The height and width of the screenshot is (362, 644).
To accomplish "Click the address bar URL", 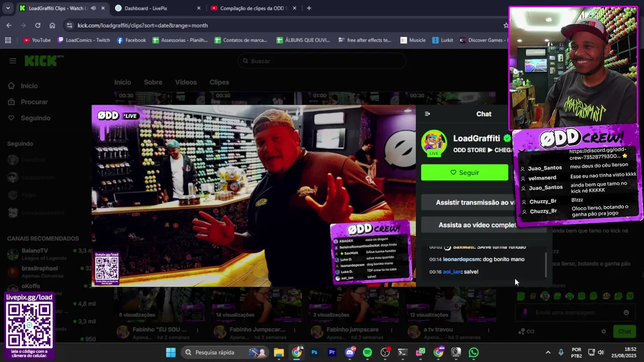I will coord(142,25).
